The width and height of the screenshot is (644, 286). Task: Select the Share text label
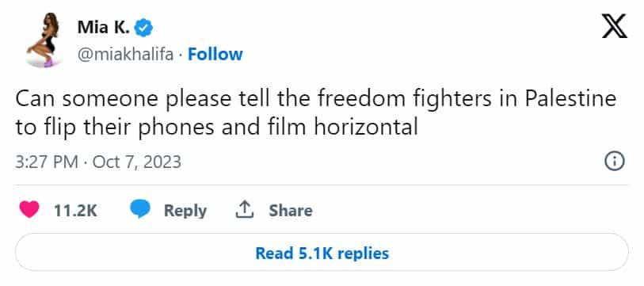pyautogui.click(x=291, y=211)
